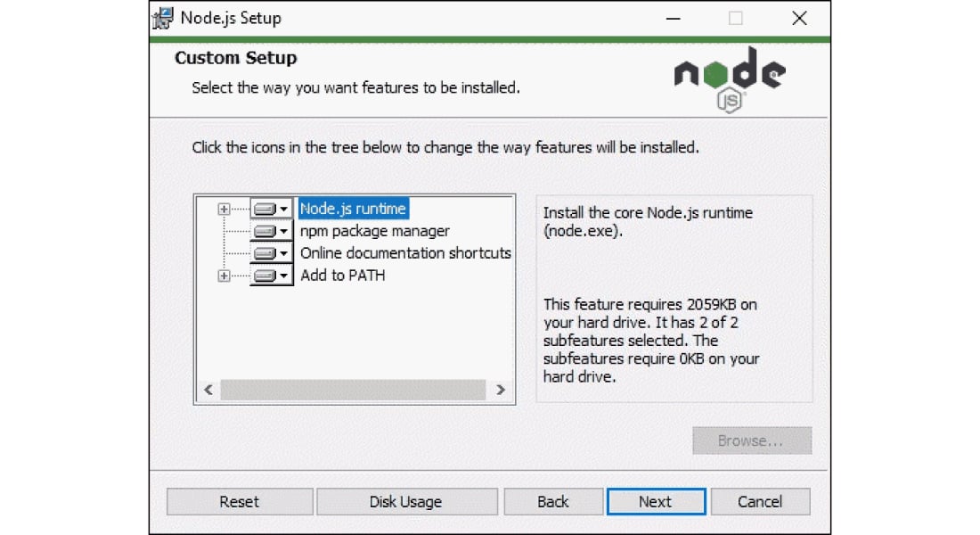Minimize the Node.js Setup window
The height and width of the screenshot is (535, 980).
(674, 19)
